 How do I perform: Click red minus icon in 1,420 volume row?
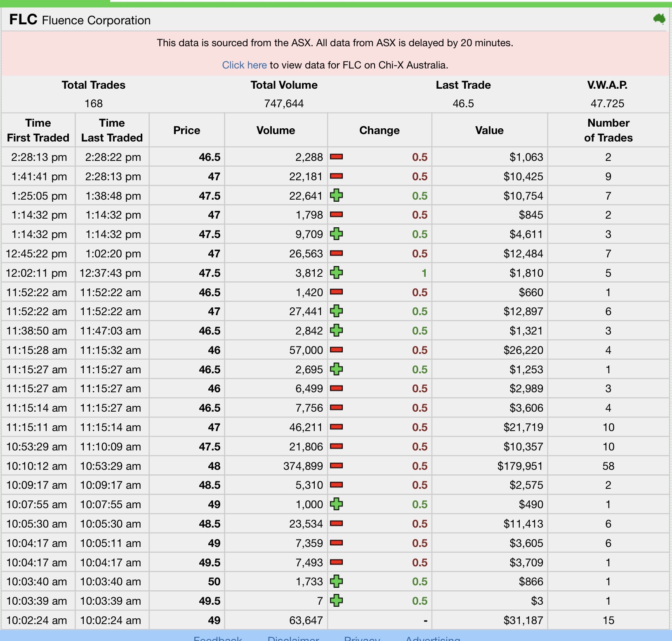pos(337,292)
